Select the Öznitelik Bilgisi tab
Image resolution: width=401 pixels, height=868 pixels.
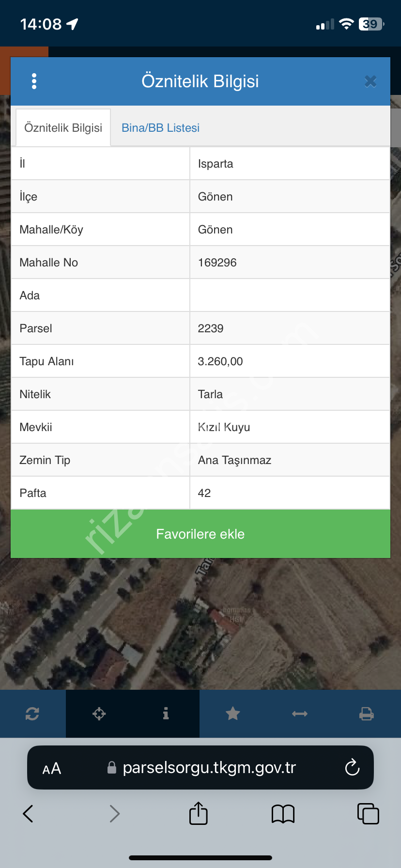tap(63, 128)
